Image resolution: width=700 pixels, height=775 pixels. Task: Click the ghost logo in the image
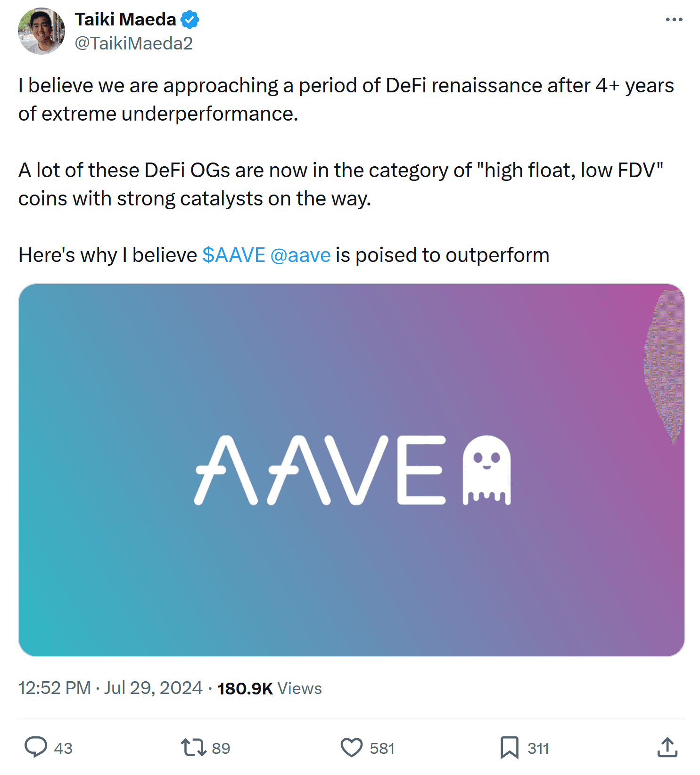point(486,470)
